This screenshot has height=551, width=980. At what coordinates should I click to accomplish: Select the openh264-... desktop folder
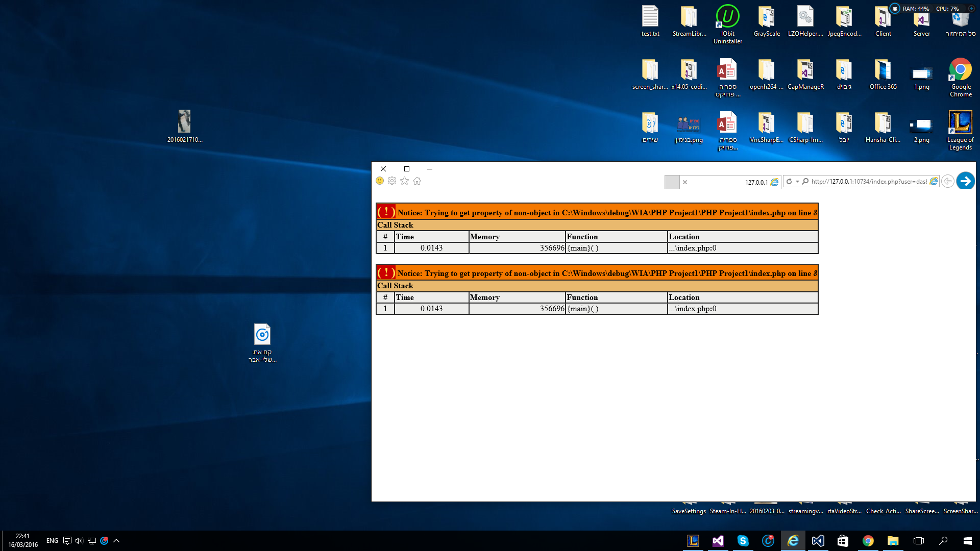coord(767,74)
